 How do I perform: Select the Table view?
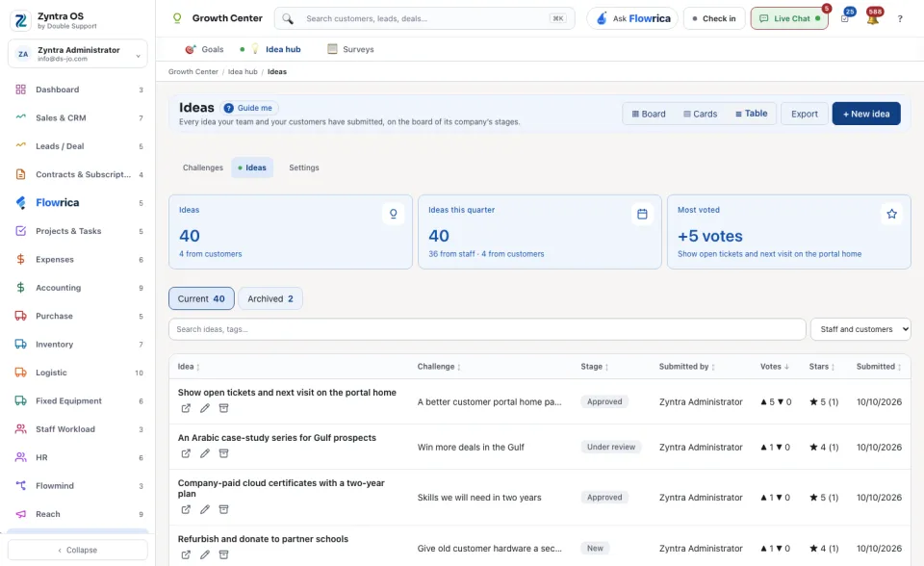pyautogui.click(x=752, y=114)
